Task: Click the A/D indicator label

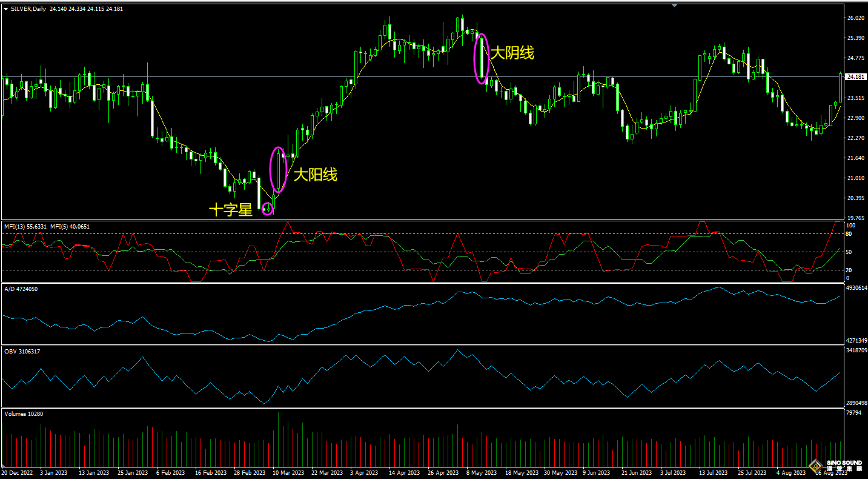Action: coord(21,289)
